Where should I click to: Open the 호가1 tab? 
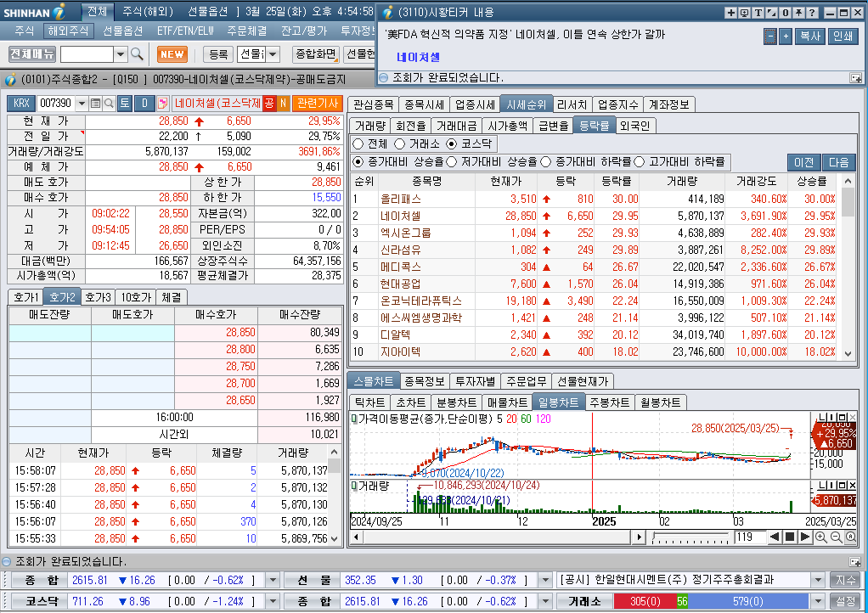point(26,298)
